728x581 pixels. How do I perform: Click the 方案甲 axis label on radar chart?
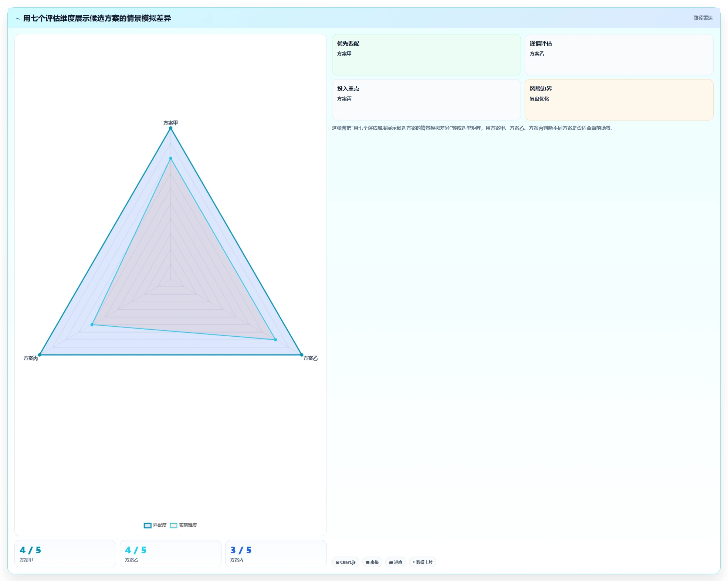(x=170, y=123)
